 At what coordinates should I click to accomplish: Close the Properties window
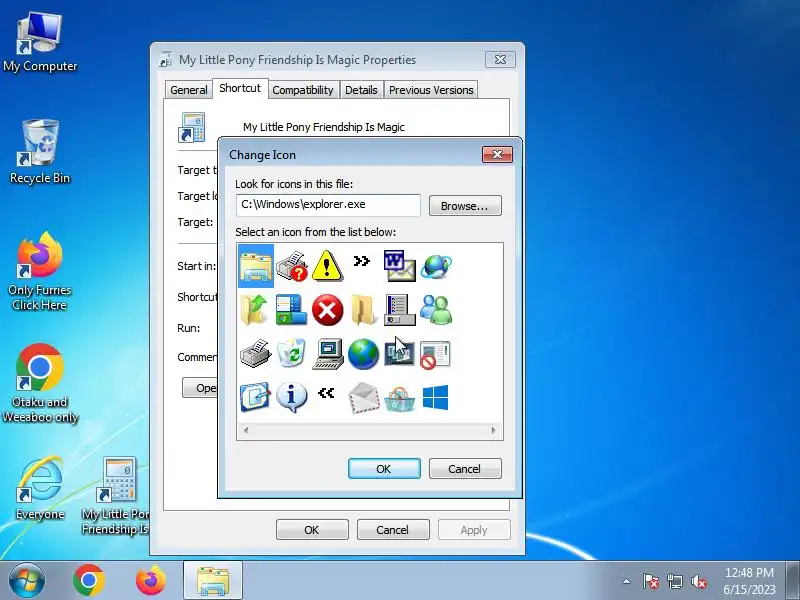pos(500,60)
